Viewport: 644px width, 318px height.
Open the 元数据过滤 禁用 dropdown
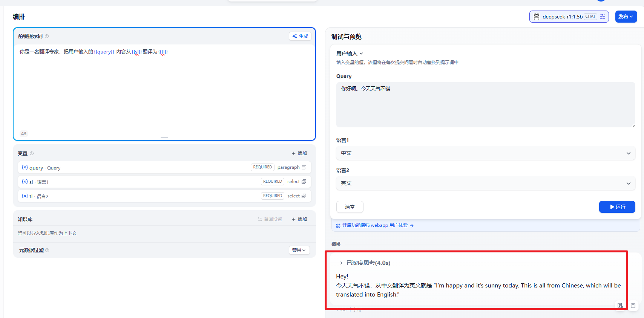(299, 250)
